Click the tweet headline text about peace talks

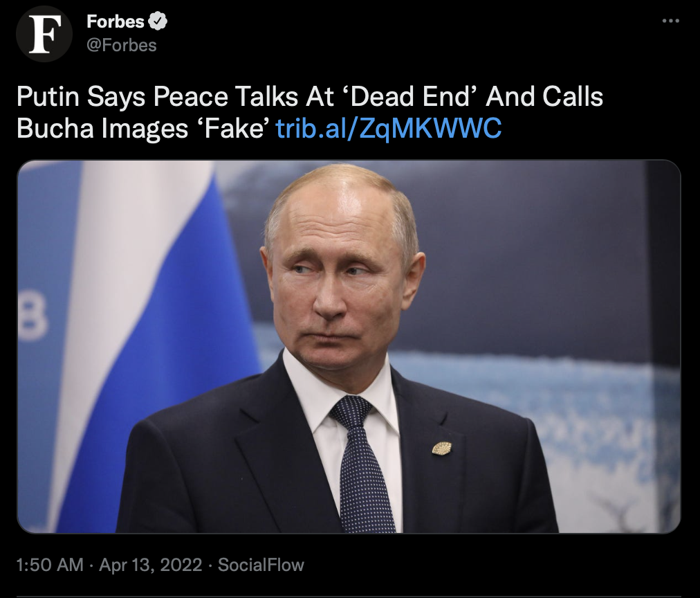tap(310, 112)
